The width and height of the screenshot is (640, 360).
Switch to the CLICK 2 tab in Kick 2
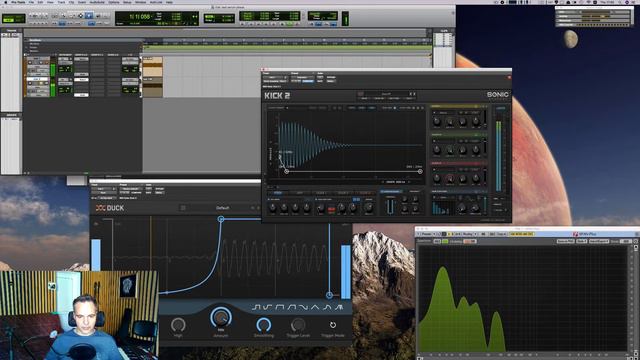pyautogui.click(x=343, y=193)
